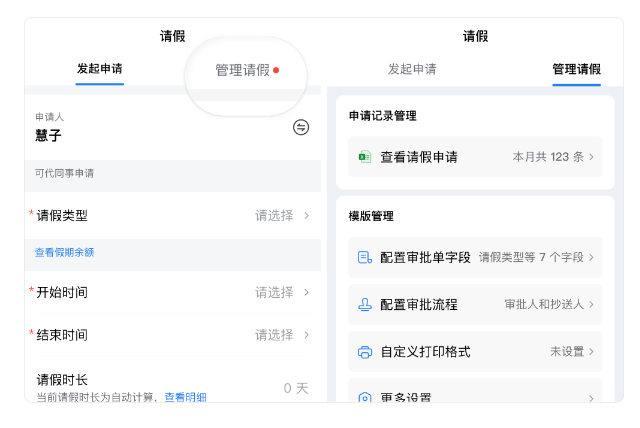This screenshot has height=428, width=640.
Task: Choose a 开始时间 value
Action: pyautogui.click(x=281, y=292)
